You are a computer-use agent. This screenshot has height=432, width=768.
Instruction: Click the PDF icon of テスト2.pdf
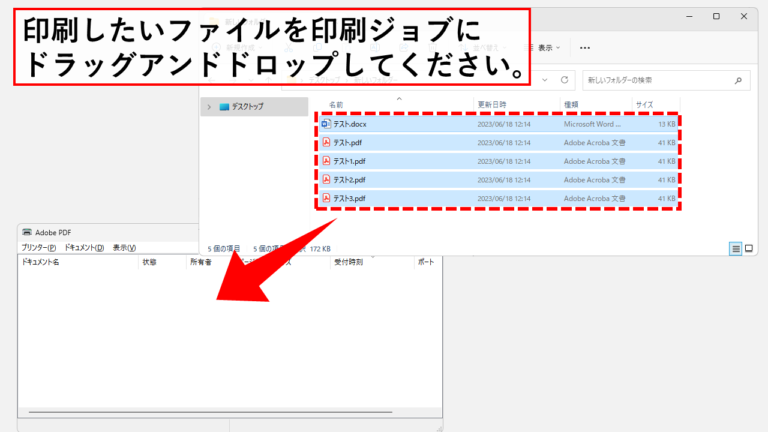point(326,180)
